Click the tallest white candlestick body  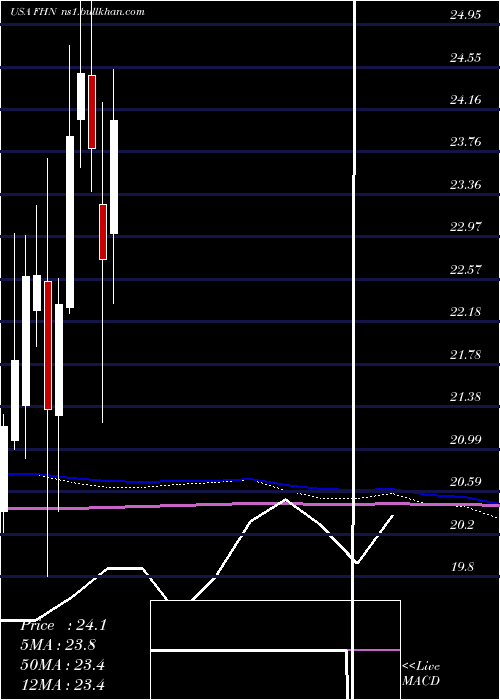(70, 222)
